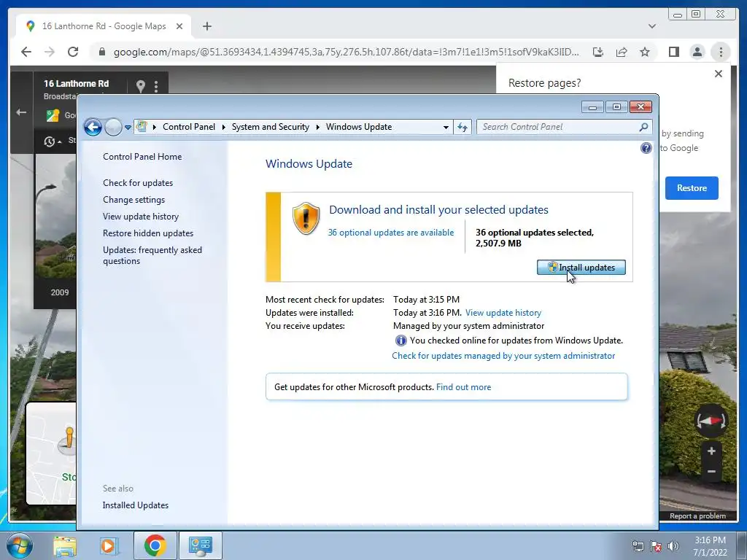Image resolution: width=747 pixels, height=560 pixels.
Task: Open Windows Media Player from taskbar
Action: [109, 546]
